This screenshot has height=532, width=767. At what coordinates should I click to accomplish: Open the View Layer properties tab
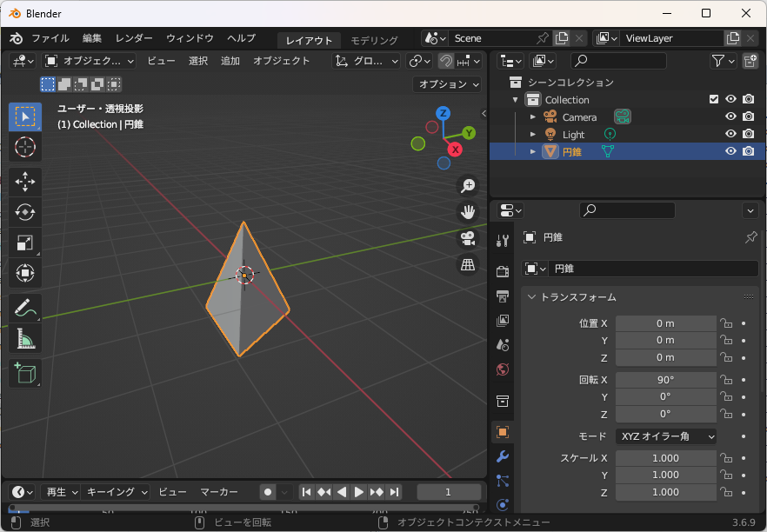503,320
